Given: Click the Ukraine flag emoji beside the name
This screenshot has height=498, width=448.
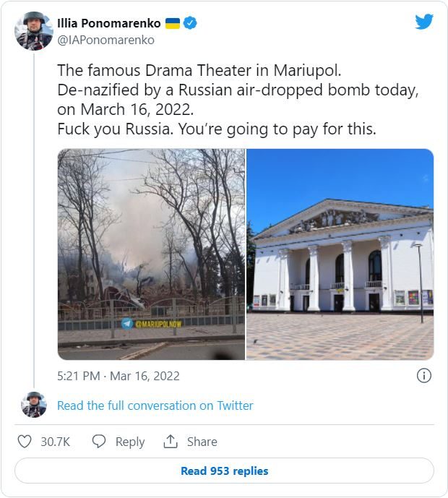Looking at the screenshot, I should pyautogui.click(x=173, y=24).
